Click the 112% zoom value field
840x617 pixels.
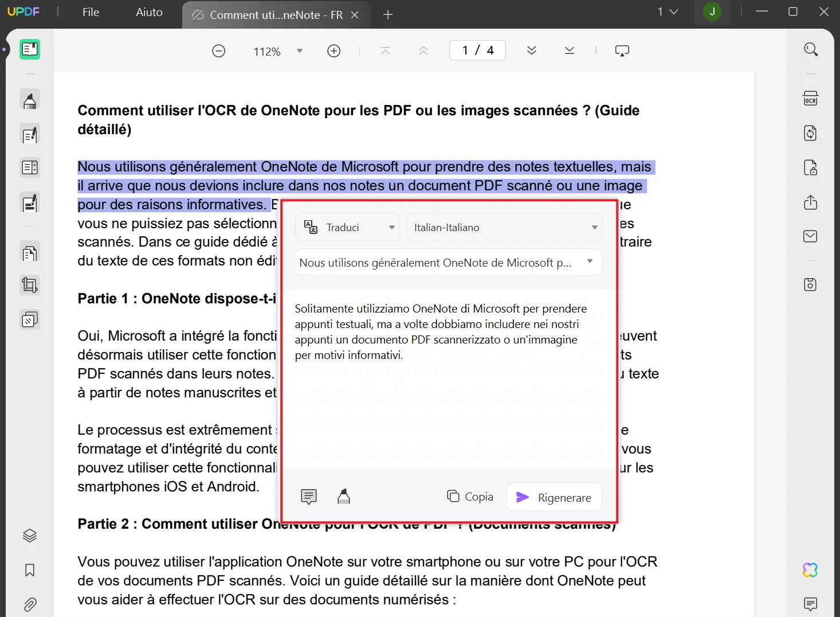(x=267, y=52)
